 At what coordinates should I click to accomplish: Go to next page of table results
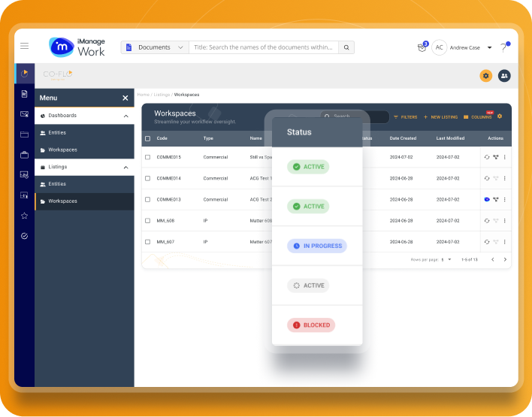pyautogui.click(x=505, y=259)
